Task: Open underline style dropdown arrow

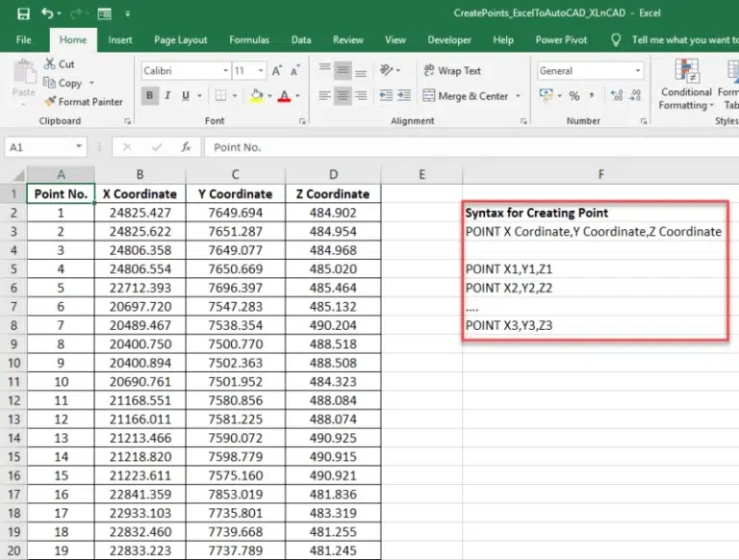Action: point(200,96)
